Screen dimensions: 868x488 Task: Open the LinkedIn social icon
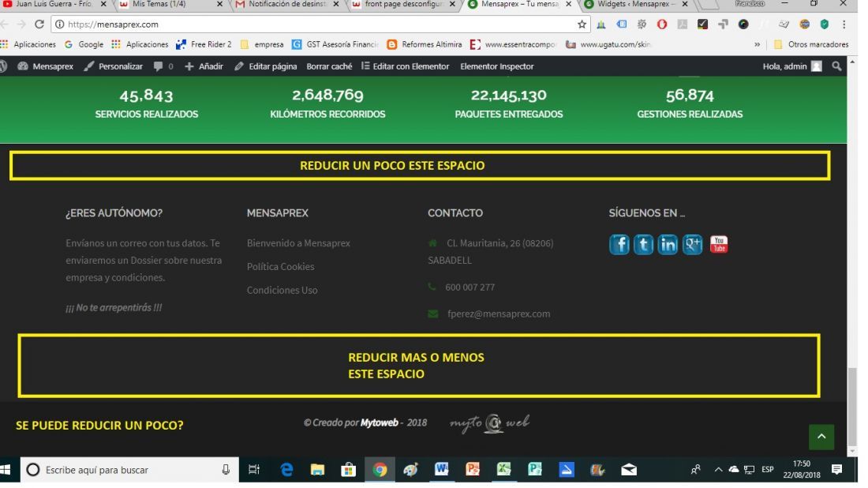pyautogui.click(x=668, y=244)
